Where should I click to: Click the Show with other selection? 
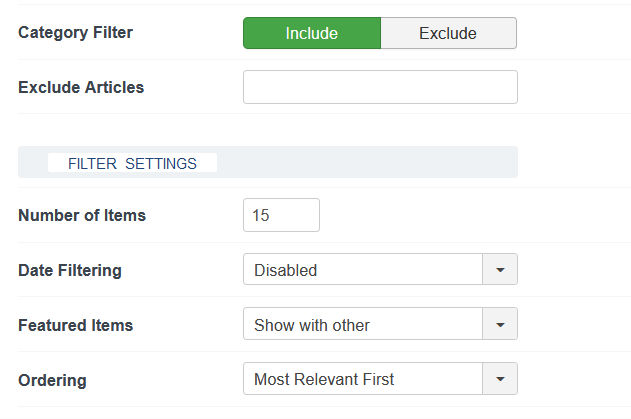362,325
